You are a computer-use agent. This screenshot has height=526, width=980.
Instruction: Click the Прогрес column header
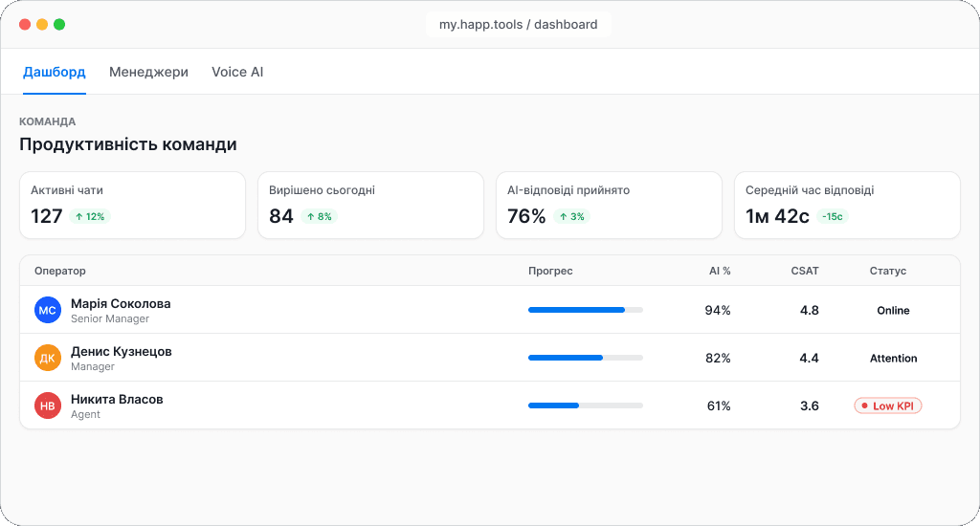tap(550, 271)
